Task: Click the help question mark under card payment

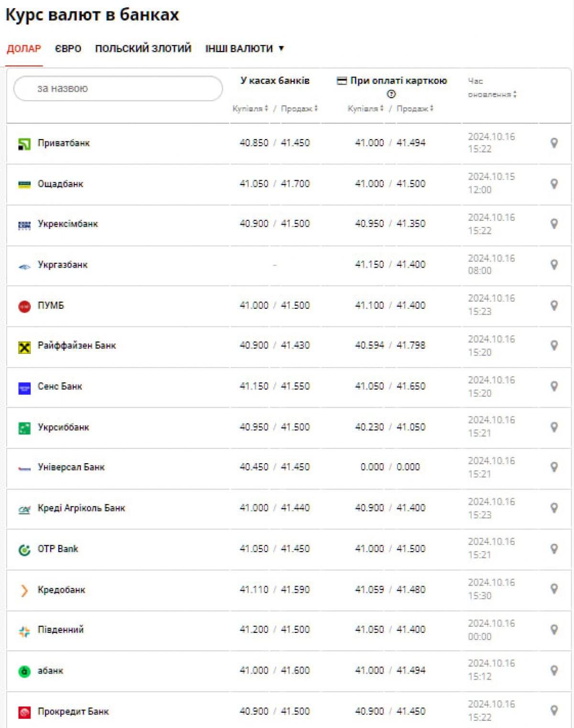Action: pyautogui.click(x=391, y=94)
